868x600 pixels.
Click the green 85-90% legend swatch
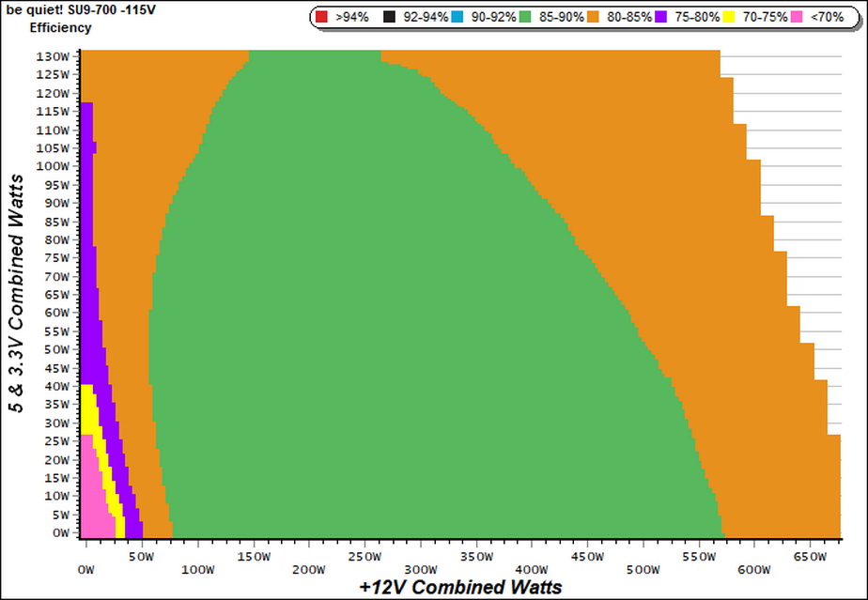[525, 17]
